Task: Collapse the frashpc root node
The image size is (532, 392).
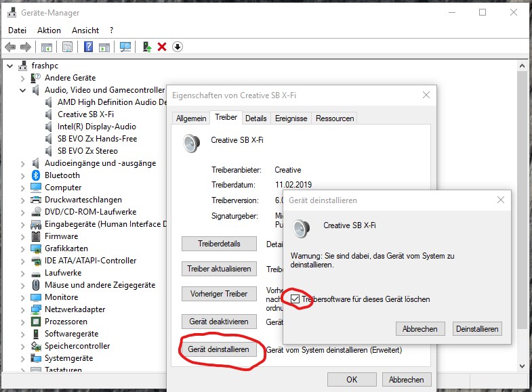Action: click(x=10, y=66)
